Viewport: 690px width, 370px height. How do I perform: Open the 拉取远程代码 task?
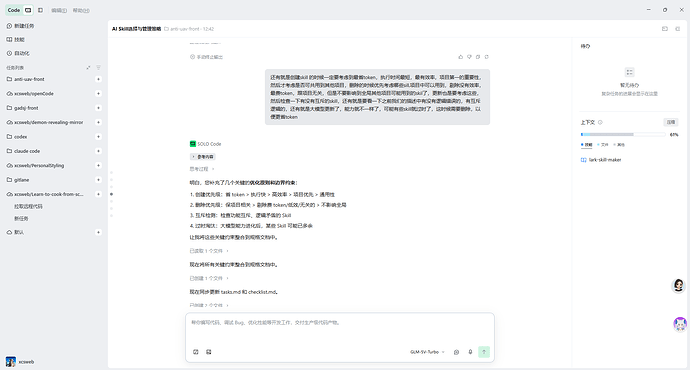pyautogui.click(x=29, y=206)
